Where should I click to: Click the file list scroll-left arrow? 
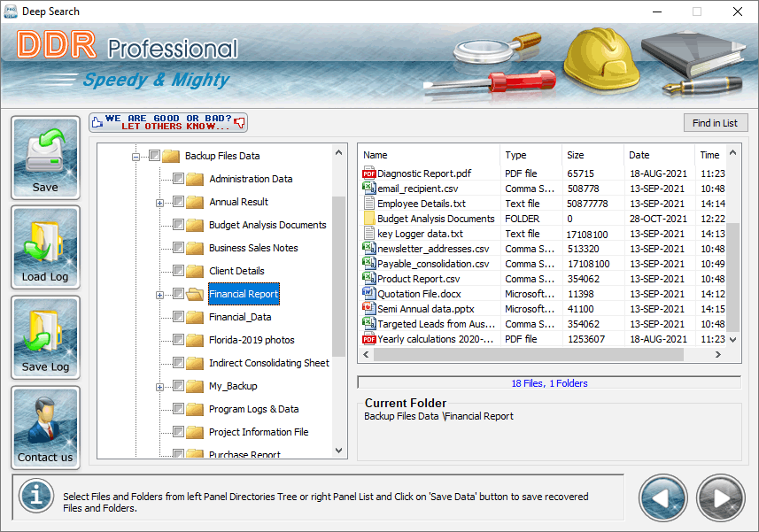[366, 354]
